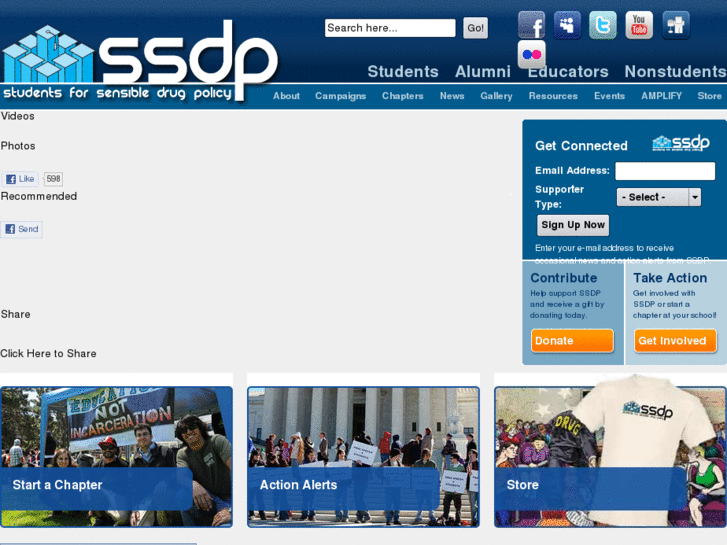Image resolution: width=727 pixels, height=545 pixels.
Task: Click the 598 like count
Action: [x=53, y=179]
